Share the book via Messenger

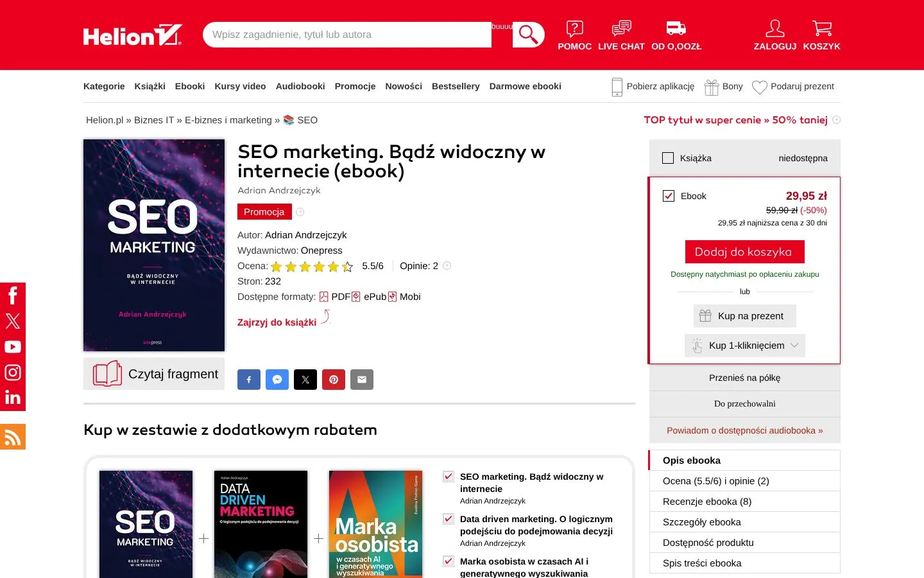click(x=277, y=380)
